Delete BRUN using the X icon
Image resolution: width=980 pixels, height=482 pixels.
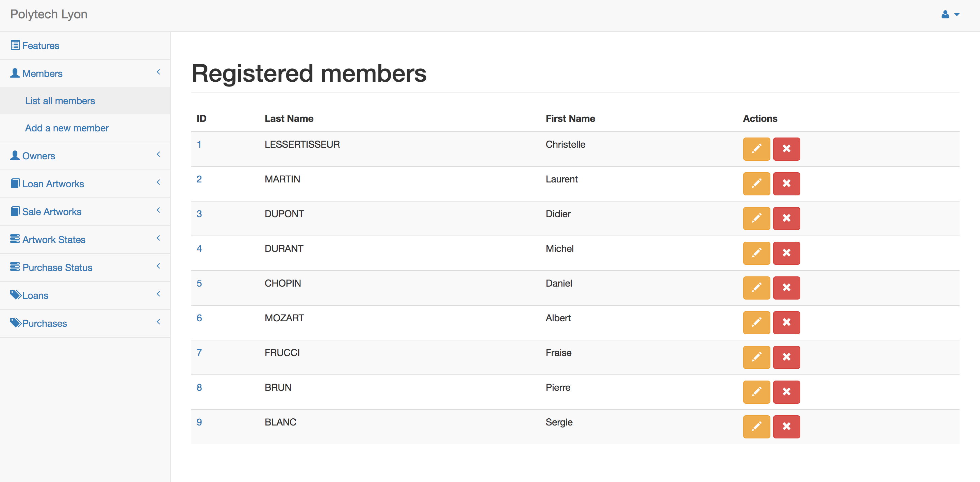(786, 392)
